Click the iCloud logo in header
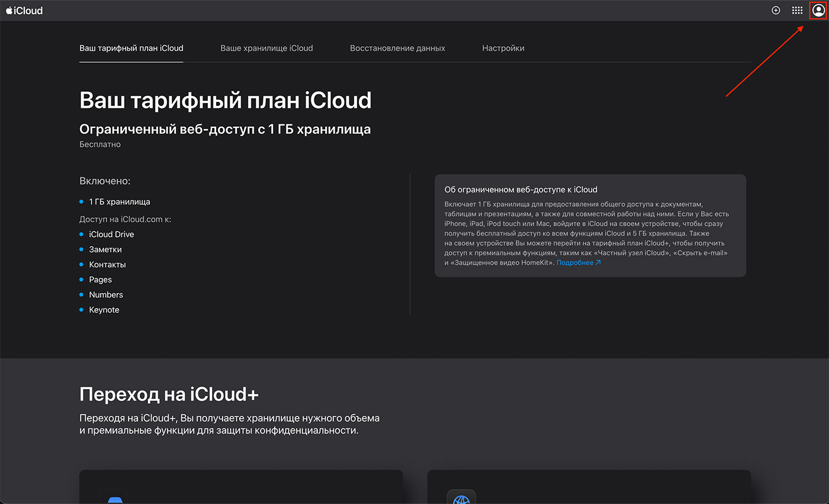829x504 pixels. pyautogui.click(x=25, y=11)
